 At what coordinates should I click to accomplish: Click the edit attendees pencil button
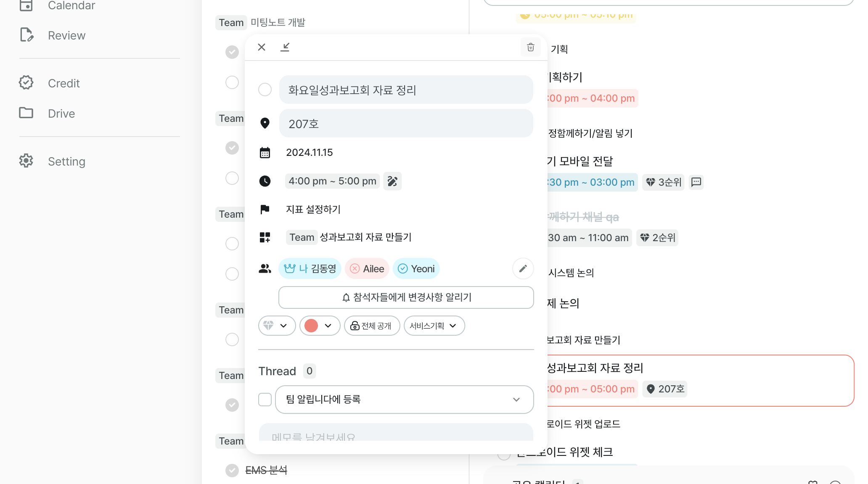coord(523,268)
